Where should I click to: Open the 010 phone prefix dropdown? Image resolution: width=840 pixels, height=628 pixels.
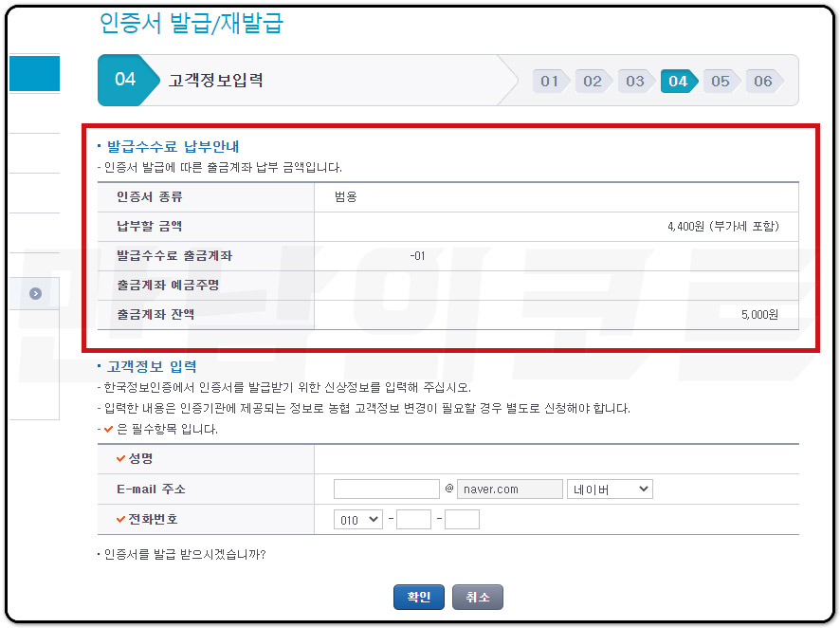coord(358,519)
